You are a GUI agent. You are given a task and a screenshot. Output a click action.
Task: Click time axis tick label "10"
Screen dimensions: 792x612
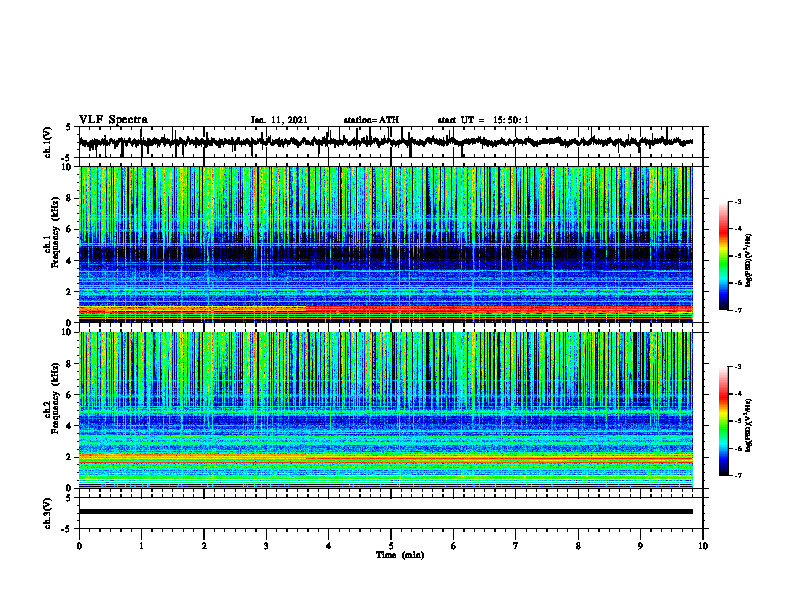click(703, 546)
